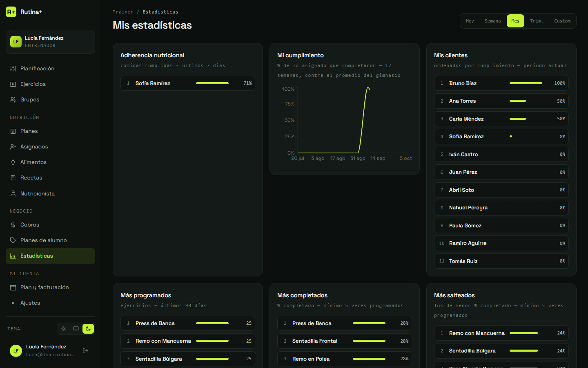The image size is (588, 368).
Task: Click the Asignados user-check icon
Action: pyautogui.click(x=13, y=147)
